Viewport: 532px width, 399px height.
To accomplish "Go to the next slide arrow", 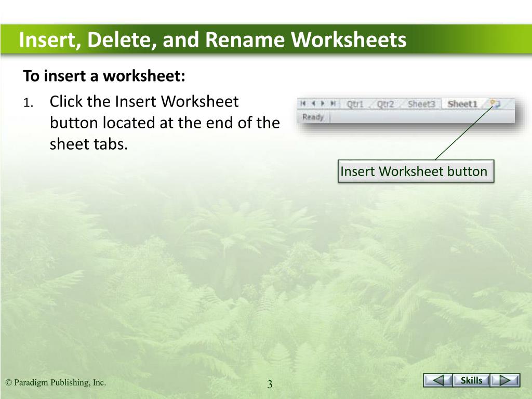I will click(x=506, y=380).
